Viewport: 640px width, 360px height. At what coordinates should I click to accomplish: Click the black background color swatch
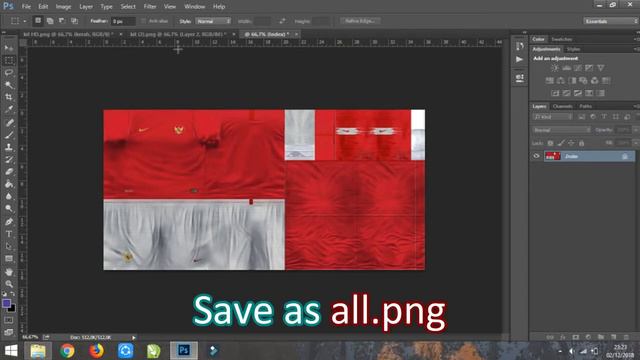13,309
